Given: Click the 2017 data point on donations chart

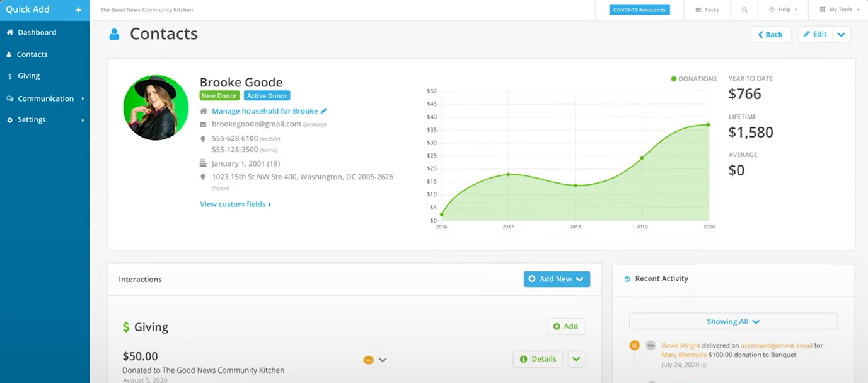Looking at the screenshot, I should 508,174.
